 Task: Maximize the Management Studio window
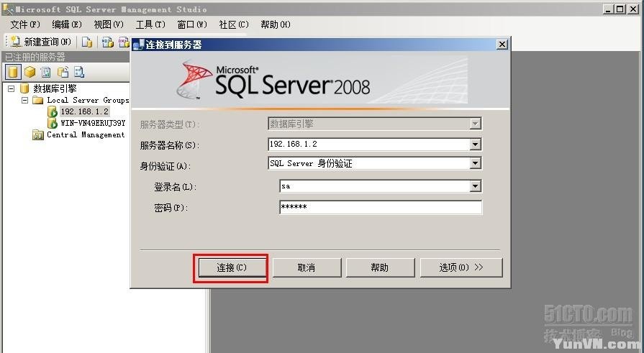[x=620, y=9]
